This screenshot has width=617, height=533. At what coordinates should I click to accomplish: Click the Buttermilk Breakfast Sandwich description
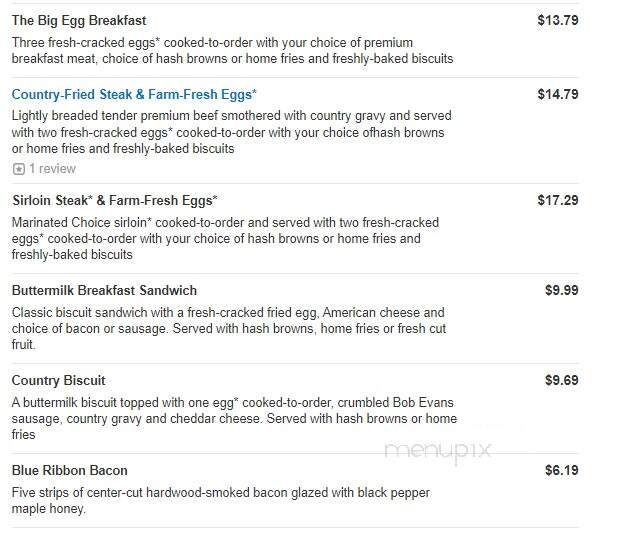229,328
